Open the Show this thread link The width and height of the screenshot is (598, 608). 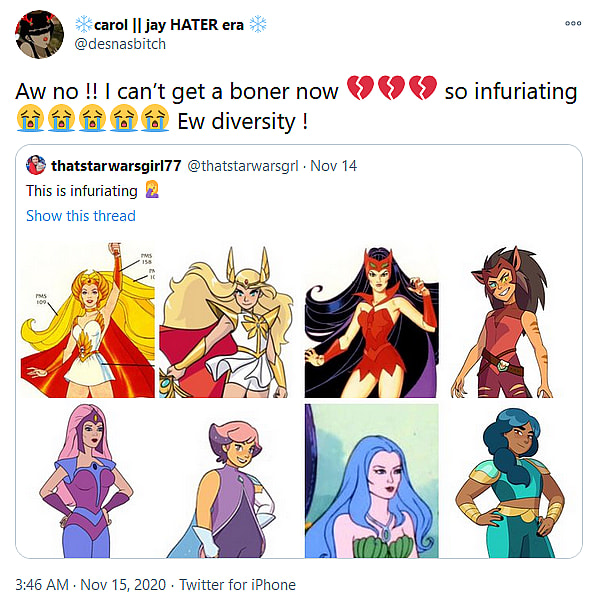tap(81, 216)
